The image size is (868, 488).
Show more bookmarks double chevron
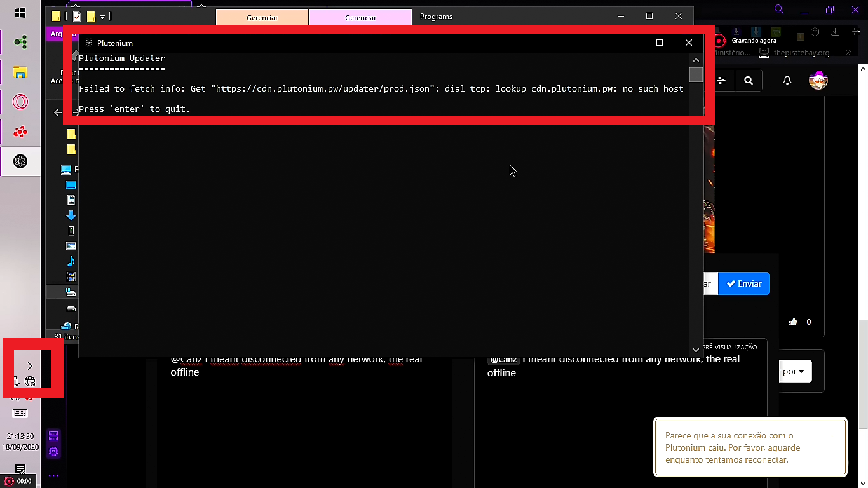pyautogui.click(x=848, y=53)
